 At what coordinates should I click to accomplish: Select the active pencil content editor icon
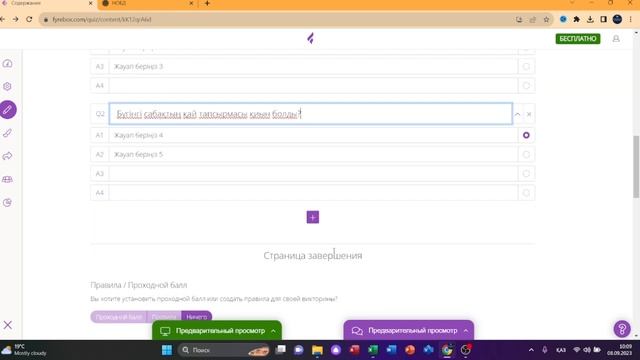(8, 110)
